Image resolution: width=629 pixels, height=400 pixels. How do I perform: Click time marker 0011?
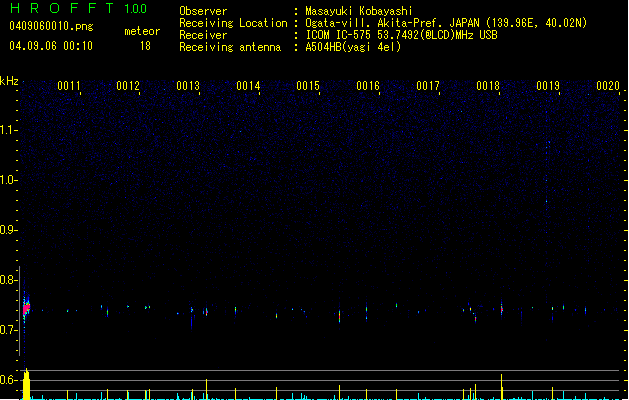click(x=69, y=86)
